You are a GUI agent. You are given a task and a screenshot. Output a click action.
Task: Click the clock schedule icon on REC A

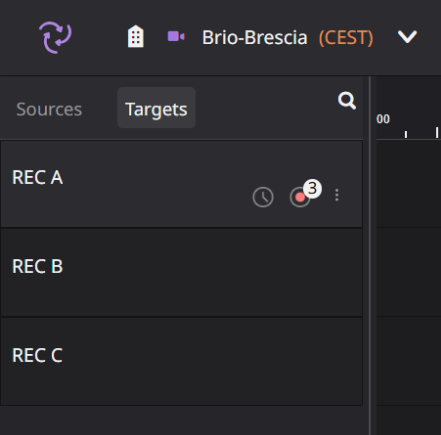pos(263,197)
